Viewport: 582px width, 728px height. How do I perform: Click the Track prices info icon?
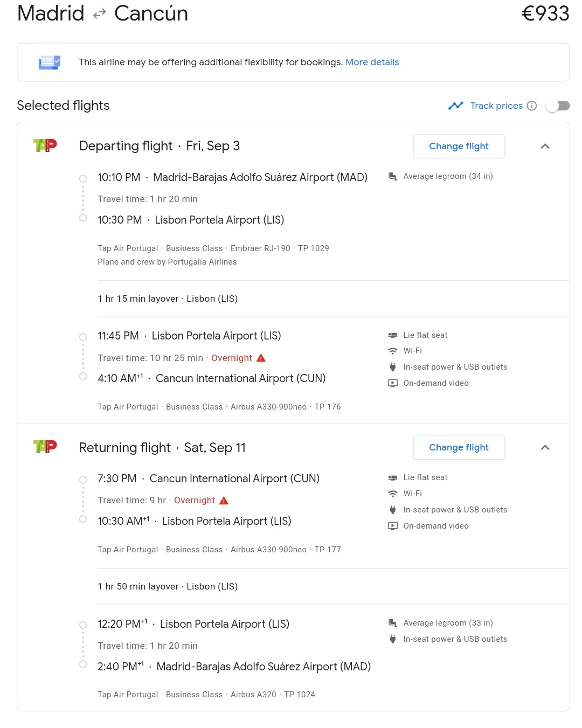point(532,106)
